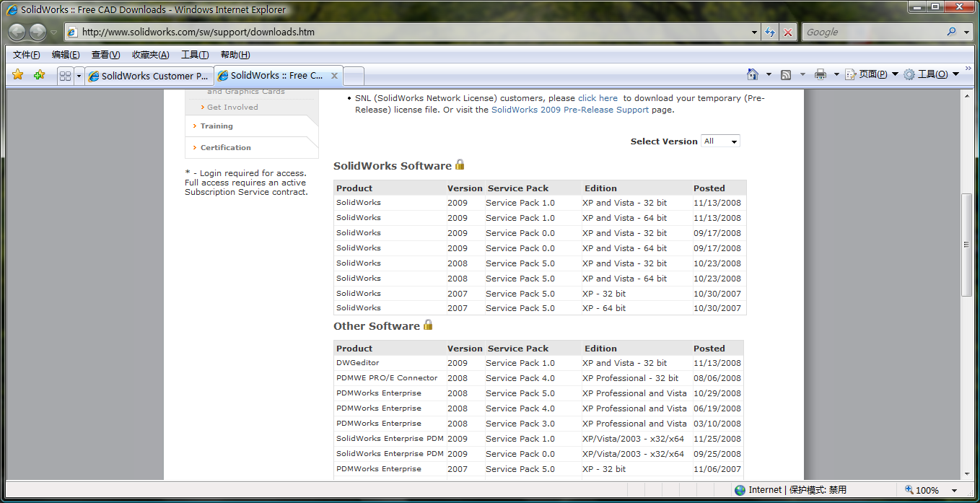
Task: Expand the Training sidebar item
Action: [216, 126]
